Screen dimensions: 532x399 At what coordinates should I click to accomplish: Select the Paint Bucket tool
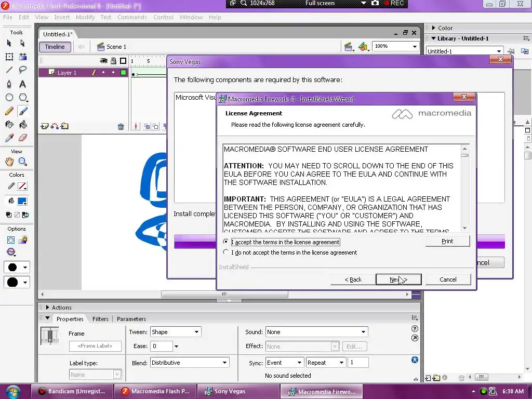(x=23, y=125)
